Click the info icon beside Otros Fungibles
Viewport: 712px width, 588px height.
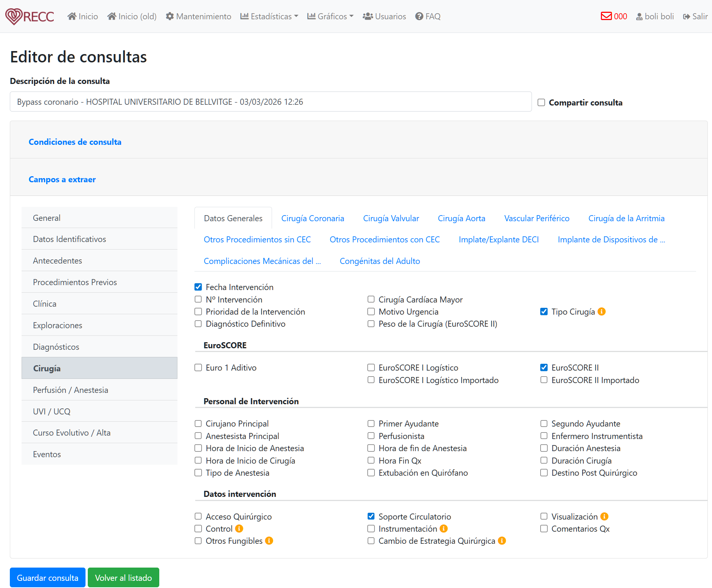pyautogui.click(x=269, y=541)
